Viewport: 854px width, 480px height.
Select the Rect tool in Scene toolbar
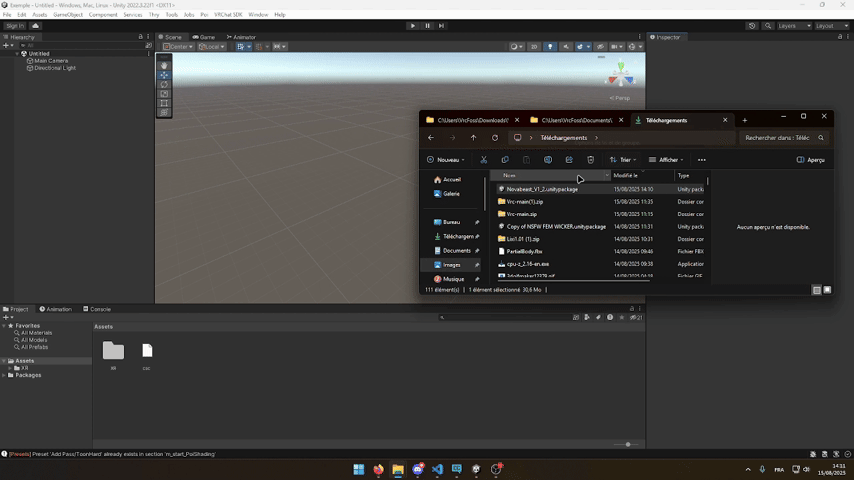click(164, 103)
